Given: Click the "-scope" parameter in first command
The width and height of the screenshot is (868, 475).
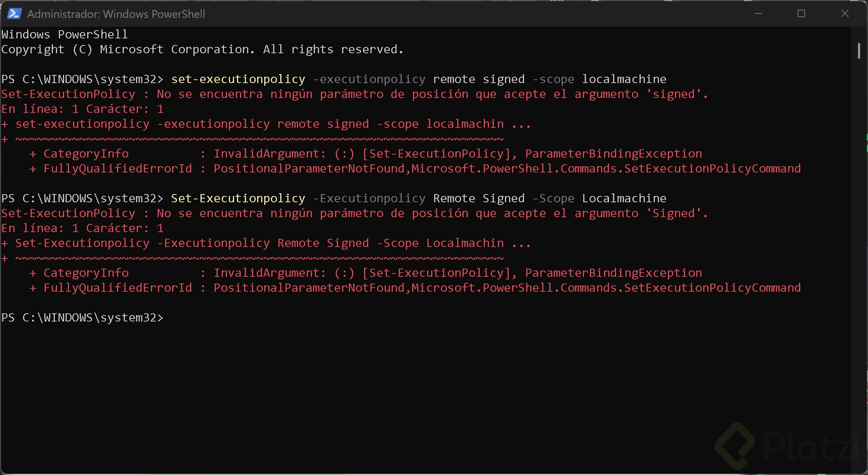Looking at the screenshot, I should [x=553, y=79].
